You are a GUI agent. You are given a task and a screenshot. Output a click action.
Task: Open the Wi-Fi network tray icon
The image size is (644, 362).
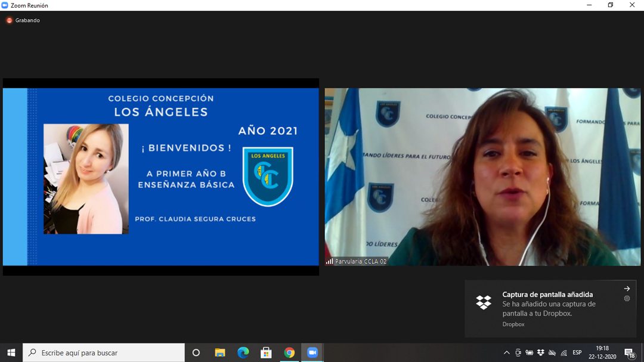point(563,352)
